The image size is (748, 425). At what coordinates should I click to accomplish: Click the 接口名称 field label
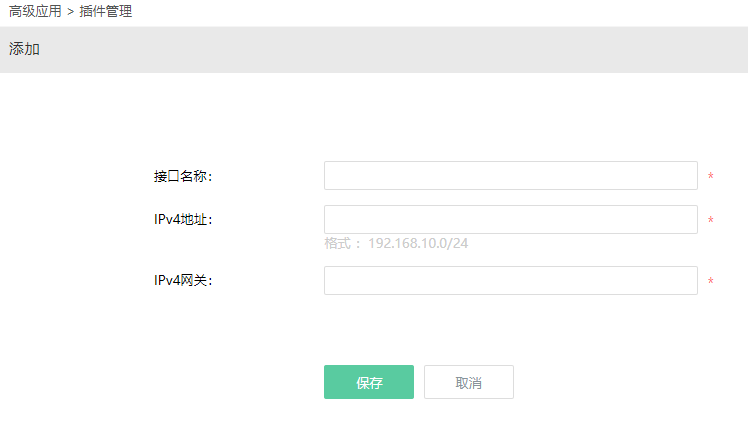click(183, 176)
